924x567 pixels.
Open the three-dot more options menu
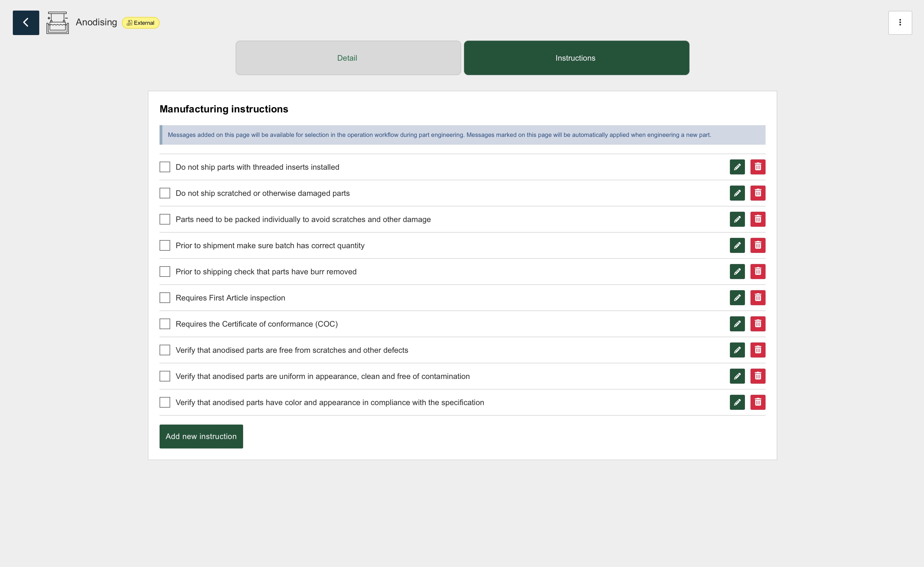coord(899,23)
